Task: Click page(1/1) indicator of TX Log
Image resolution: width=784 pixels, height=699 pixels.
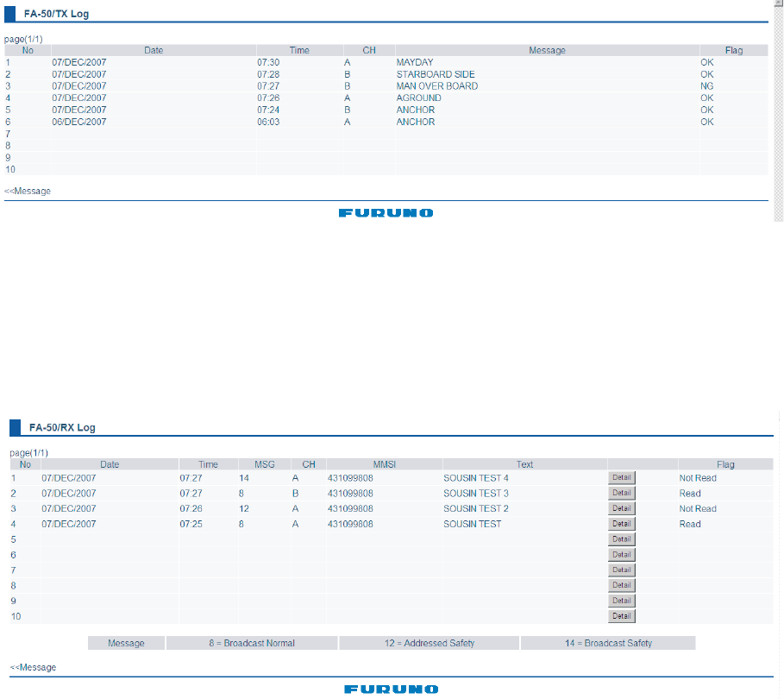Action: click(23, 39)
